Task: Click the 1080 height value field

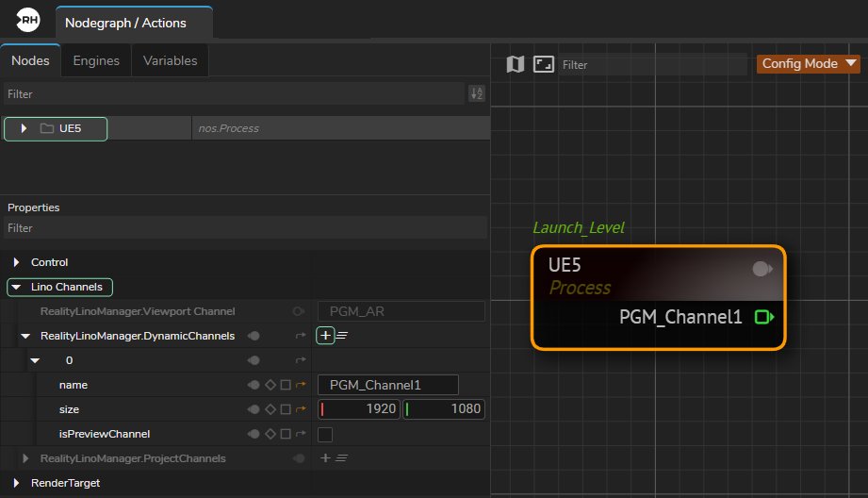Action: point(443,409)
